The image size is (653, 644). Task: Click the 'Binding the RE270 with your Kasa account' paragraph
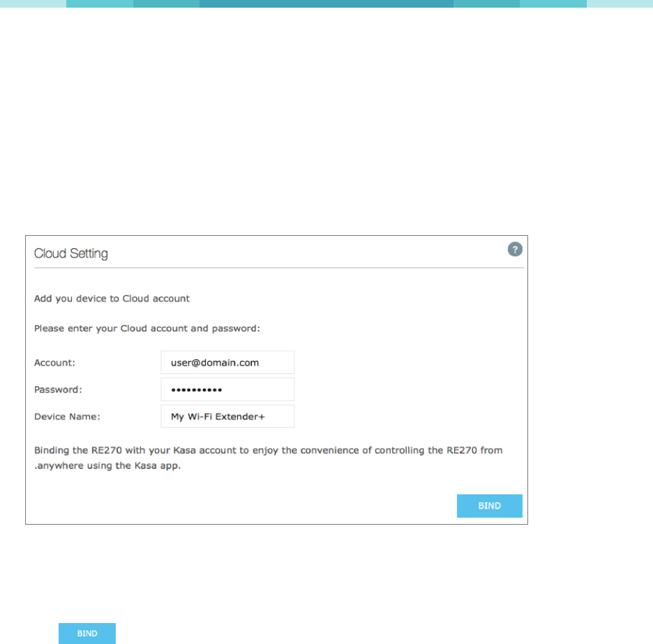tap(268, 458)
